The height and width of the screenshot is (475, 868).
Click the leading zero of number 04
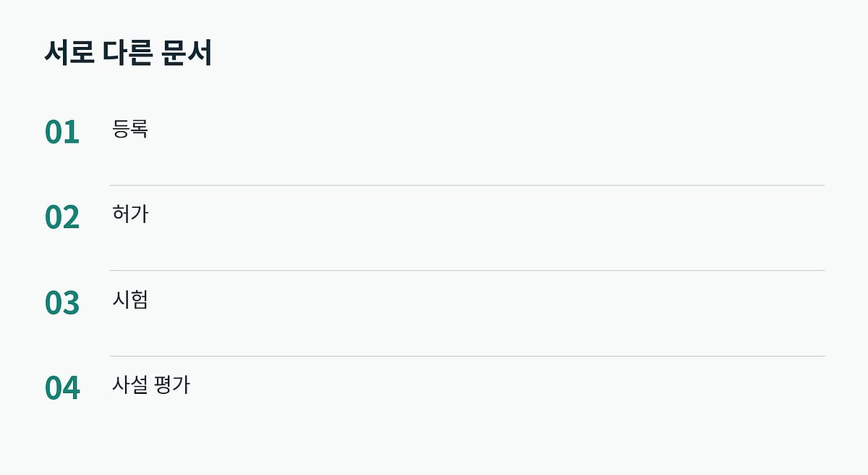[54, 389]
